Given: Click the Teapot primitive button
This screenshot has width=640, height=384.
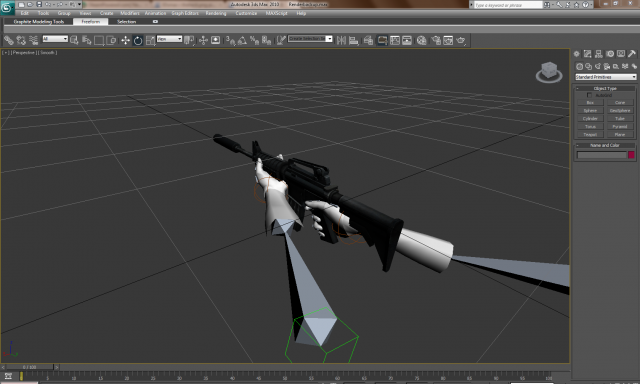Looking at the screenshot, I should point(590,134).
